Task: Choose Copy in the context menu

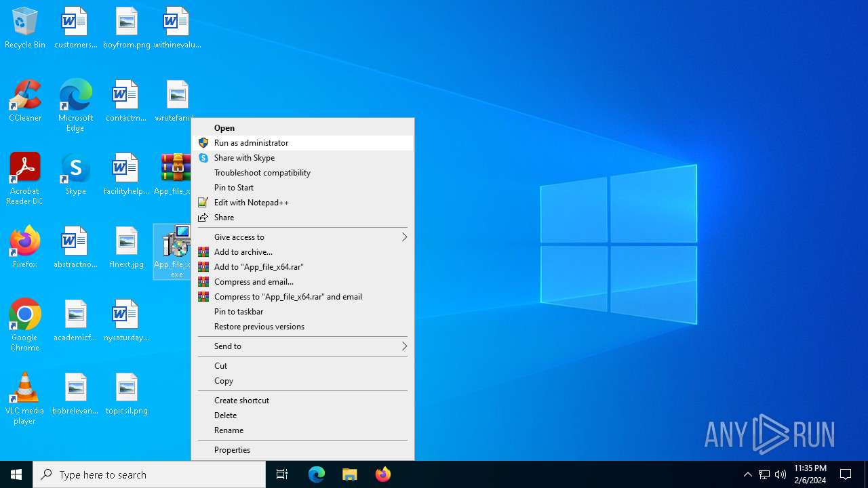Action: click(302, 381)
